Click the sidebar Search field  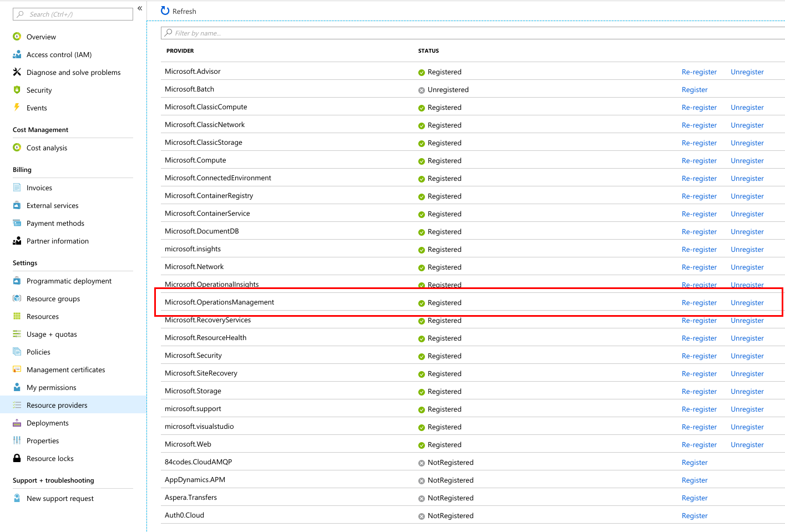tap(73, 14)
